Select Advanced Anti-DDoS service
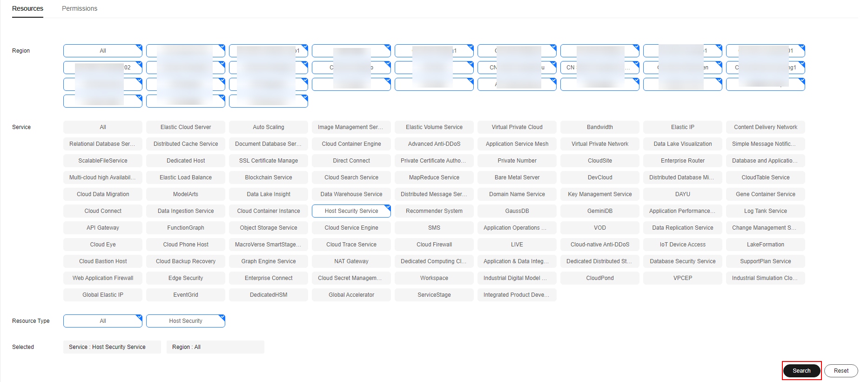Viewport: 868px width, 382px height. 434,144
